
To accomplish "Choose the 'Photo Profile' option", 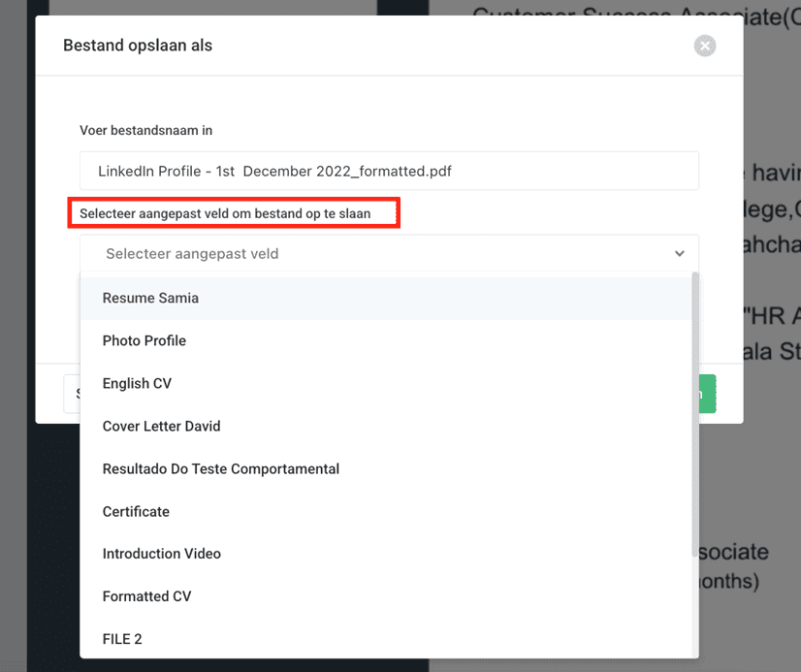I will [144, 341].
